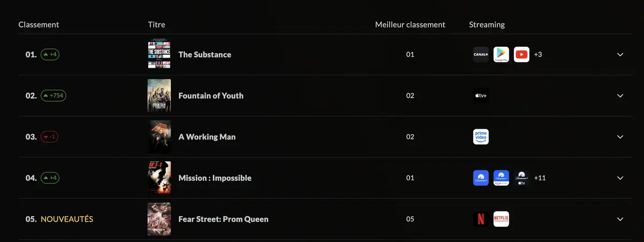Screen dimensions: 644x242
Task: Click the Prime Video icon for A Working Man
Action: pos(480,137)
